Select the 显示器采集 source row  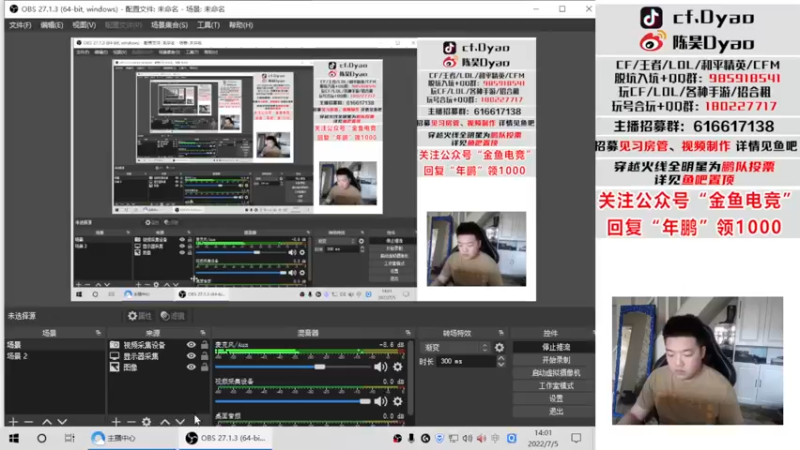tap(159, 356)
